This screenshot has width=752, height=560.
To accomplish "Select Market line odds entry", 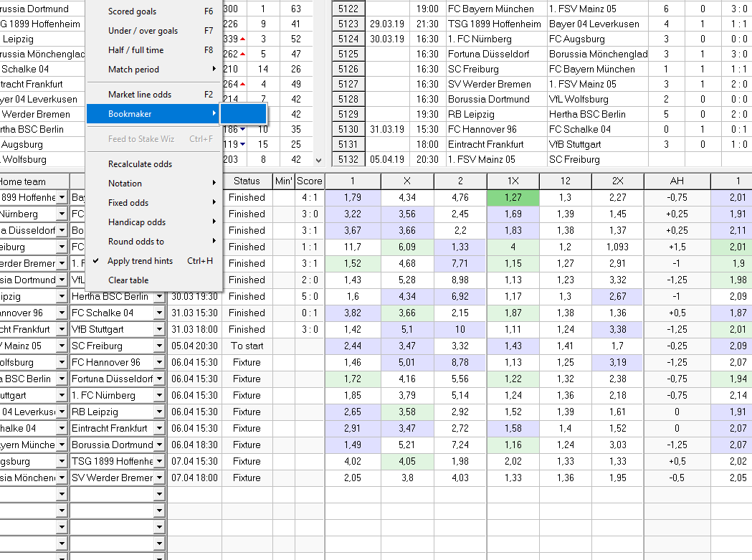I will coord(154,95).
